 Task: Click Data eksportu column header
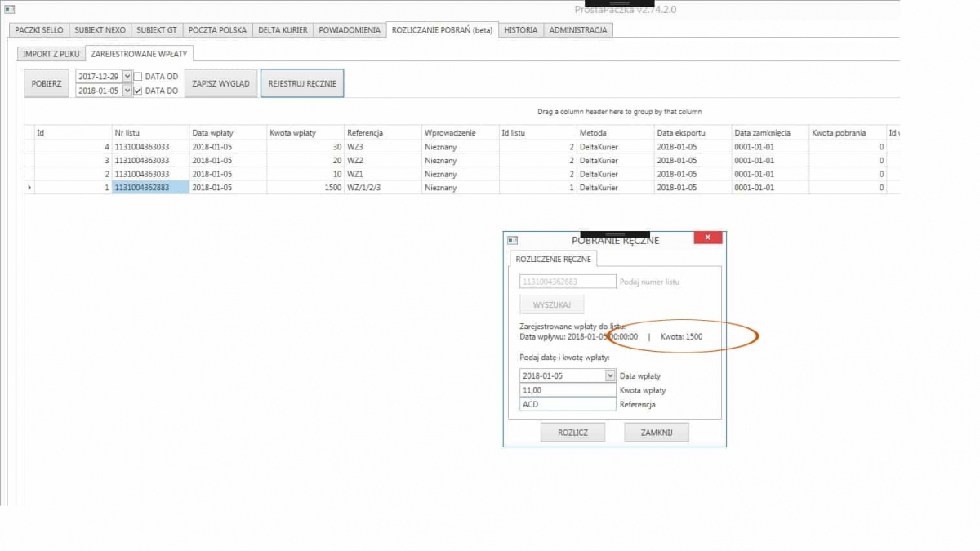693,132
